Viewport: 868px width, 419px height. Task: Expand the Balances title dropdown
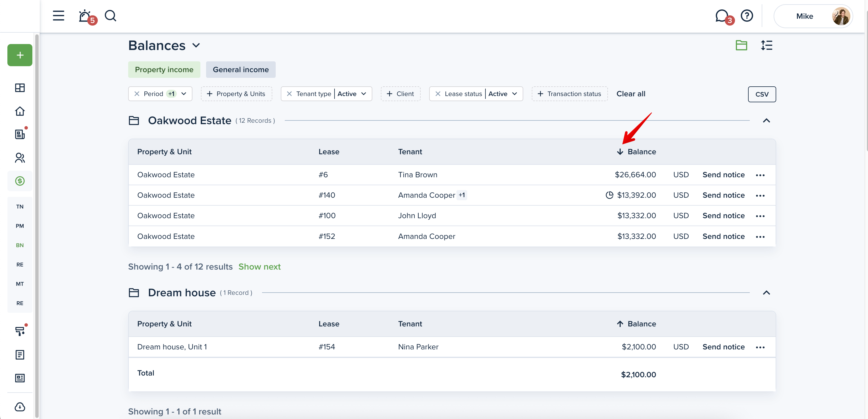pos(196,45)
